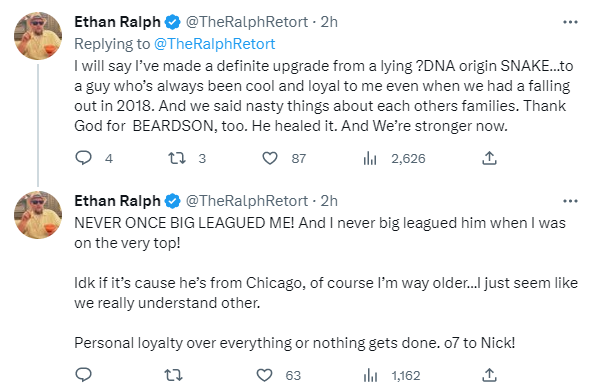Share the second tweet via upload icon
This screenshot has width=590, height=392.
point(489,375)
